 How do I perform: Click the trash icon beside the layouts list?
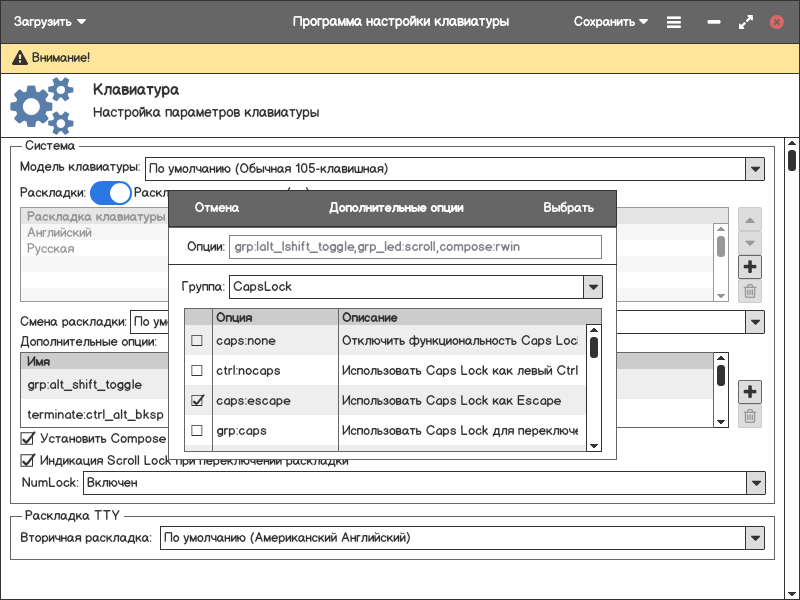[750, 292]
